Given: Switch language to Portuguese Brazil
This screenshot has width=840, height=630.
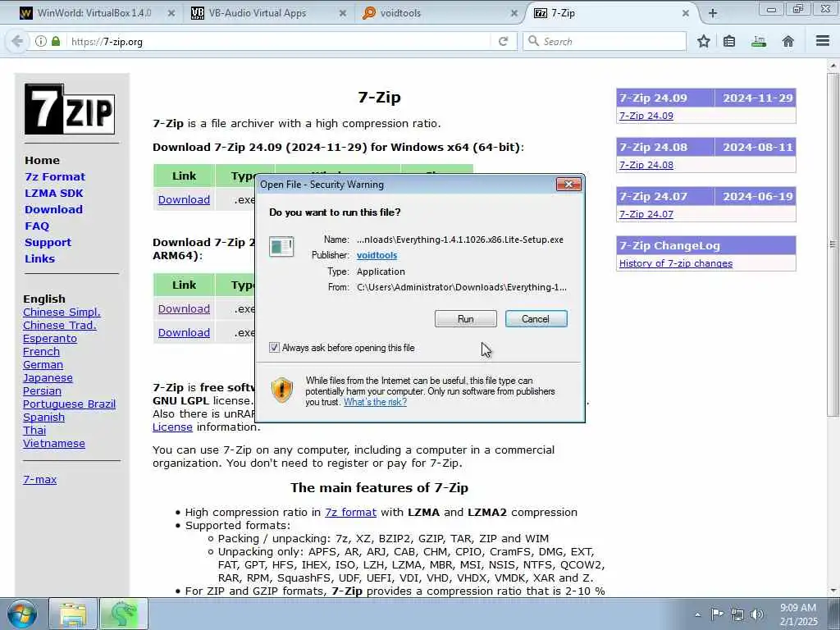Looking at the screenshot, I should click(69, 404).
